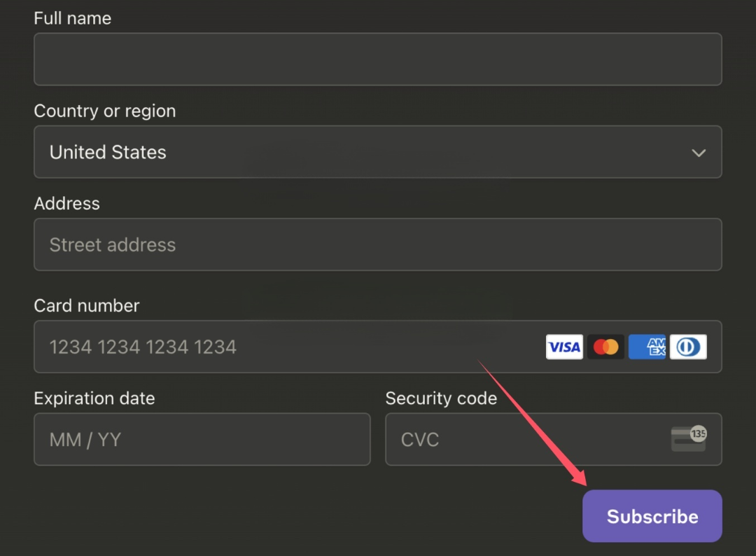
Task: Select the card number input field
Action: click(280, 347)
